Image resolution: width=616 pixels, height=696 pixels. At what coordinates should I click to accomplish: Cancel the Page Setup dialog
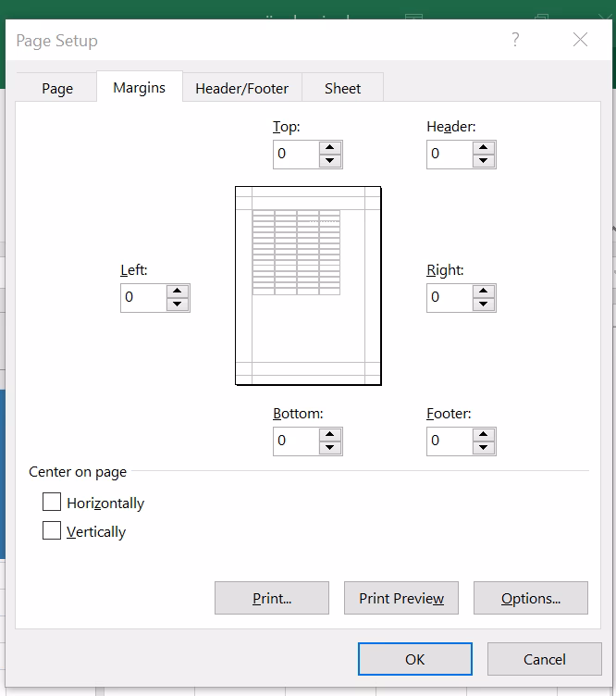click(x=545, y=659)
